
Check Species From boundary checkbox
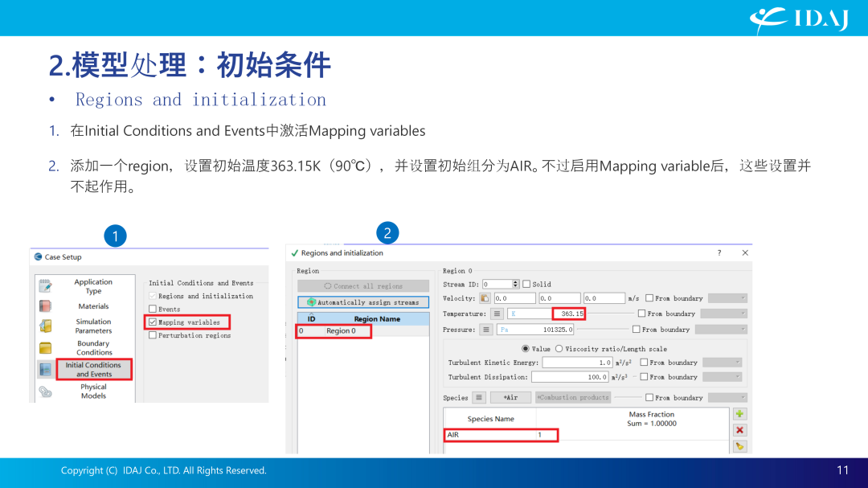click(x=649, y=398)
